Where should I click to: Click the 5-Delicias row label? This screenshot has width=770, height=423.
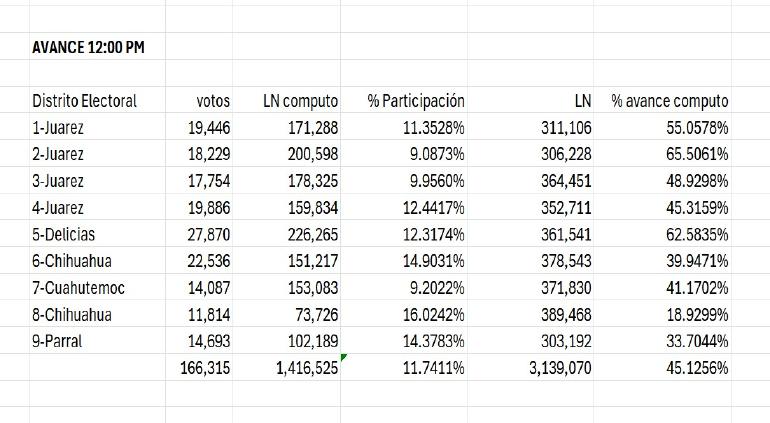point(63,235)
